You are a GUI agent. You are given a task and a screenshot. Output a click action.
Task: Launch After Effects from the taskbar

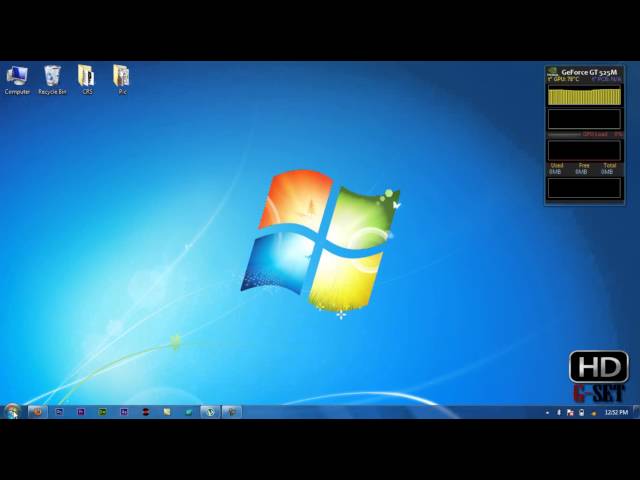click(124, 412)
